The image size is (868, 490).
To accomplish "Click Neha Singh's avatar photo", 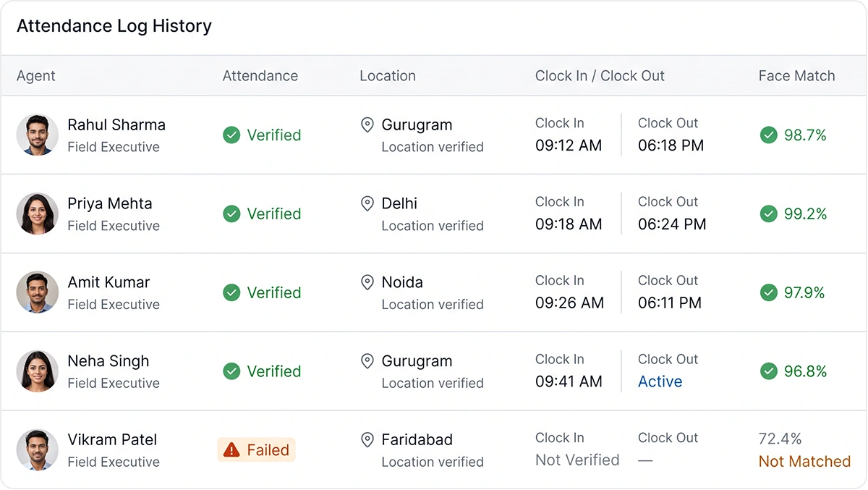I will pyautogui.click(x=38, y=371).
